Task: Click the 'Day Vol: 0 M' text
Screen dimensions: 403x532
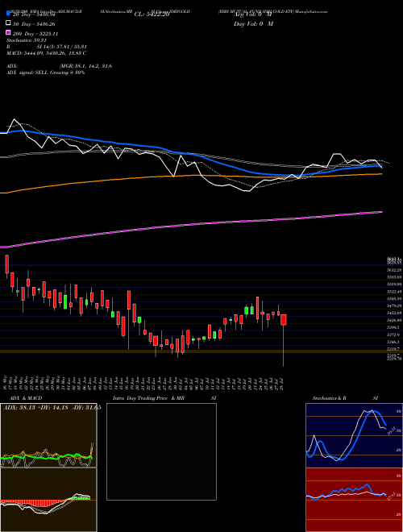Action: tap(253, 24)
